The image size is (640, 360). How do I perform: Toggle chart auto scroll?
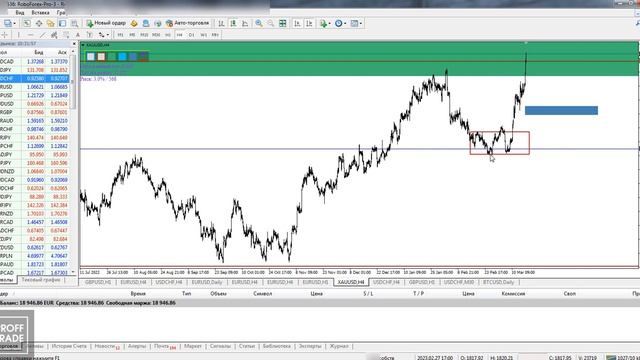[x=297, y=23]
